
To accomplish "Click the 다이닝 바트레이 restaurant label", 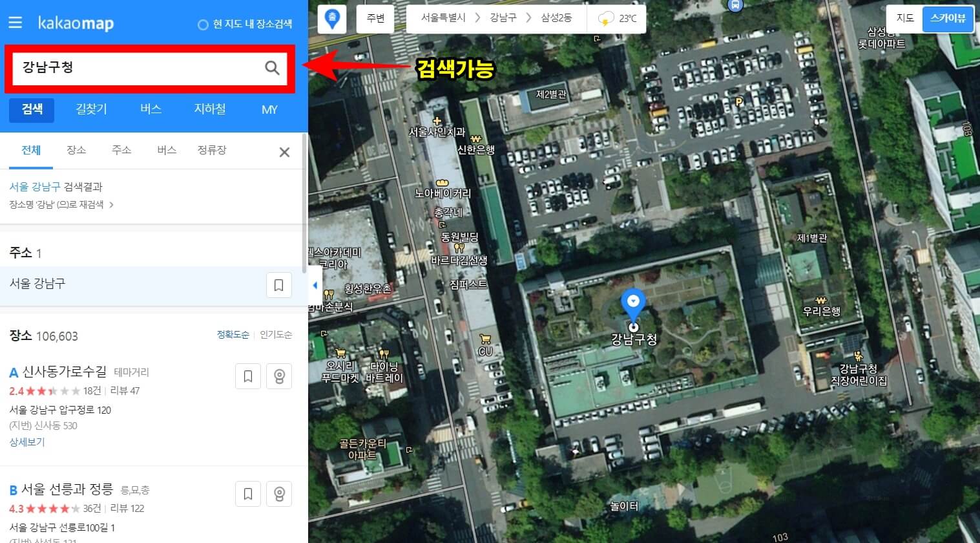I will tap(384, 372).
